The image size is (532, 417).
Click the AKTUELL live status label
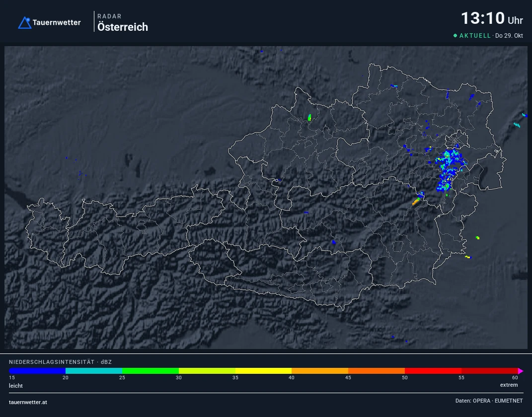[x=475, y=36]
